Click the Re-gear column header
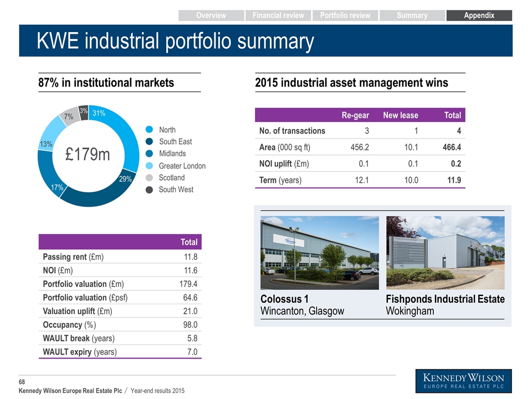 (355, 115)
